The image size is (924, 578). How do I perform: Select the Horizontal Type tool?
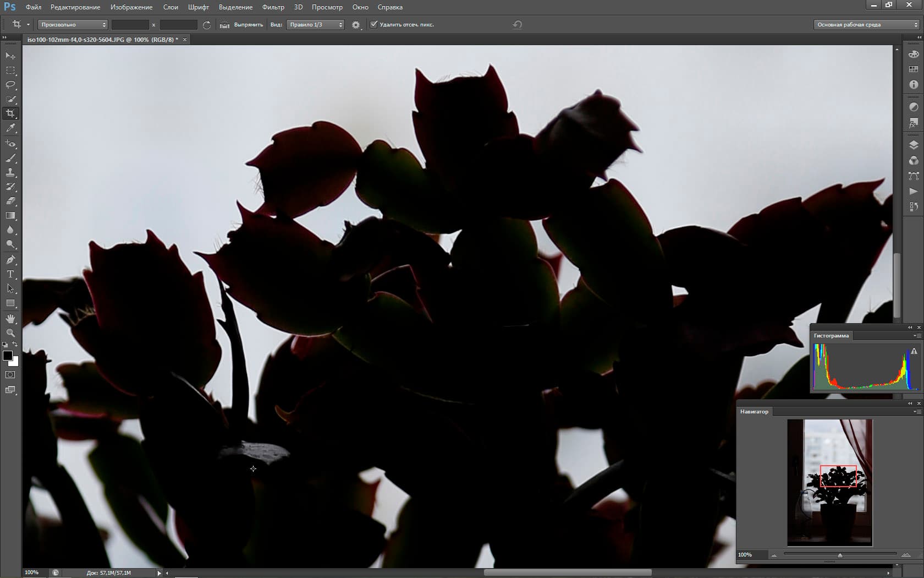[10, 274]
